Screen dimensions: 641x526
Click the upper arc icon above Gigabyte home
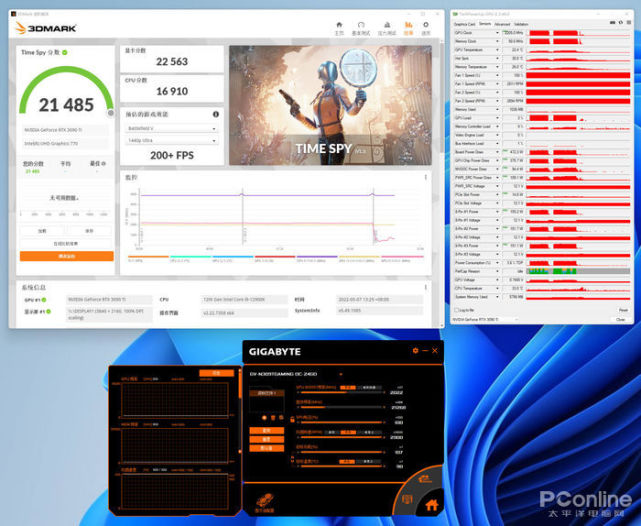424,479
